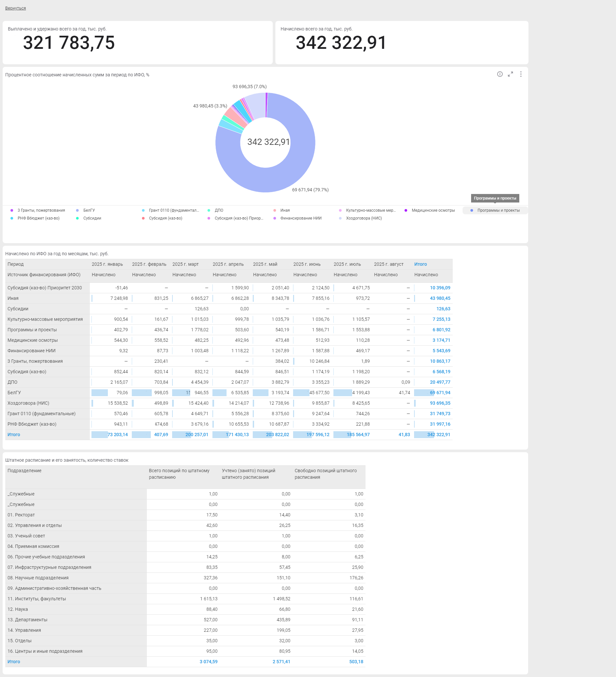This screenshot has height=677, width=616.
Task: Click the Подразделение column header
Action: pyautogui.click(x=25, y=471)
